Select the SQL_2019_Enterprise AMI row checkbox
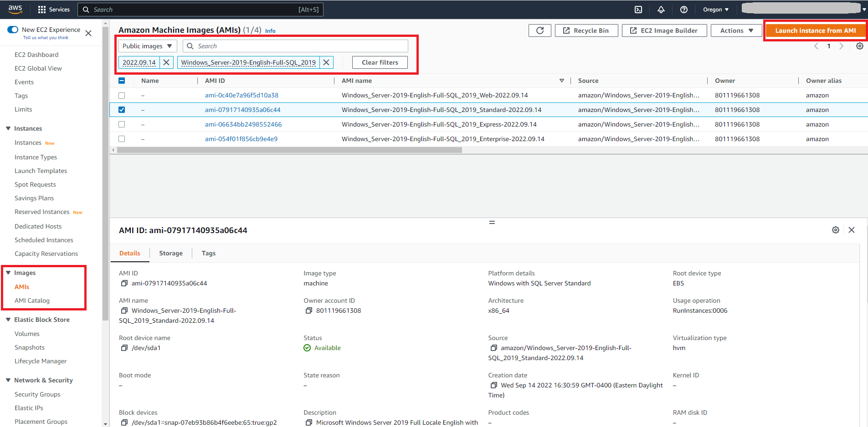Viewport: 868px width, 427px height. tap(122, 139)
